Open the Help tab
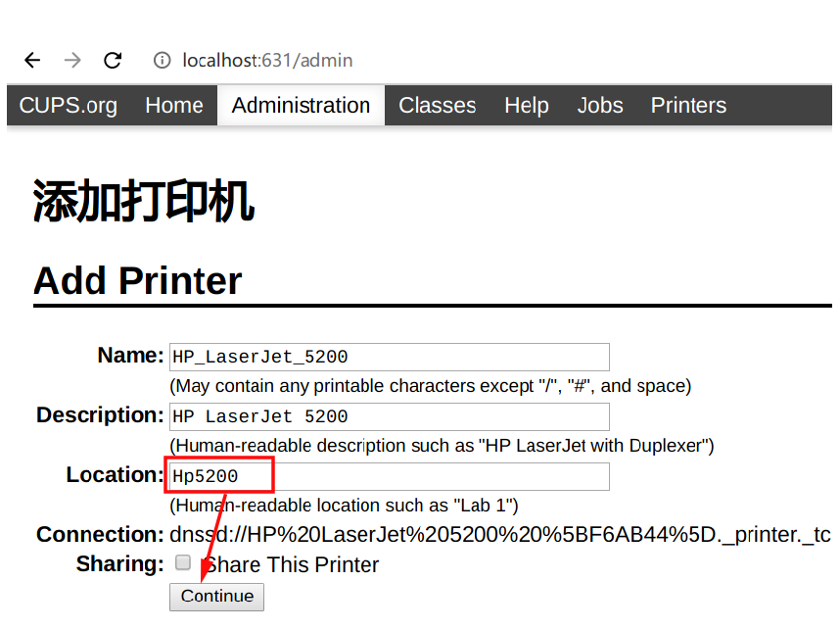The width and height of the screenshot is (840, 629). pyautogui.click(x=526, y=106)
